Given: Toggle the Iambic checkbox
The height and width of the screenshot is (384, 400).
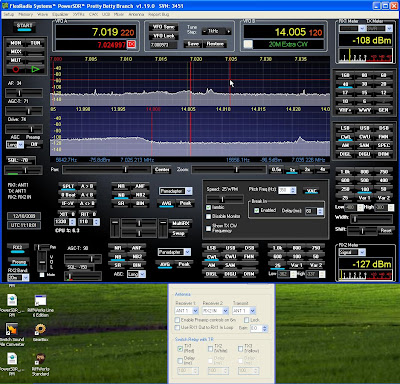Looking at the screenshot, I should [209, 207].
